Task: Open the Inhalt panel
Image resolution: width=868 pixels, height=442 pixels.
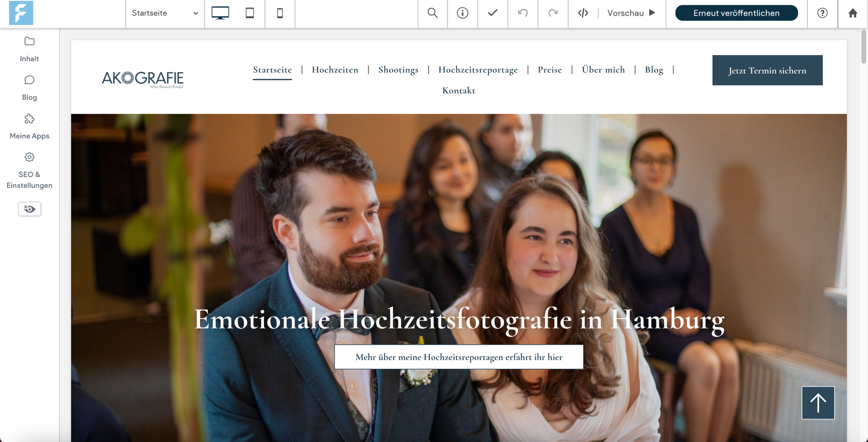Action: tap(29, 49)
